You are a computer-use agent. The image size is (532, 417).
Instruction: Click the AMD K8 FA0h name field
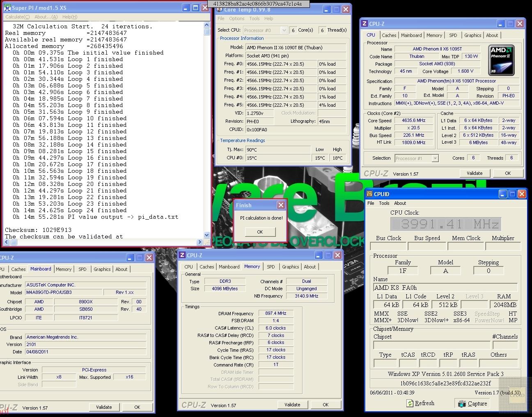pyautogui.click(x=445, y=287)
